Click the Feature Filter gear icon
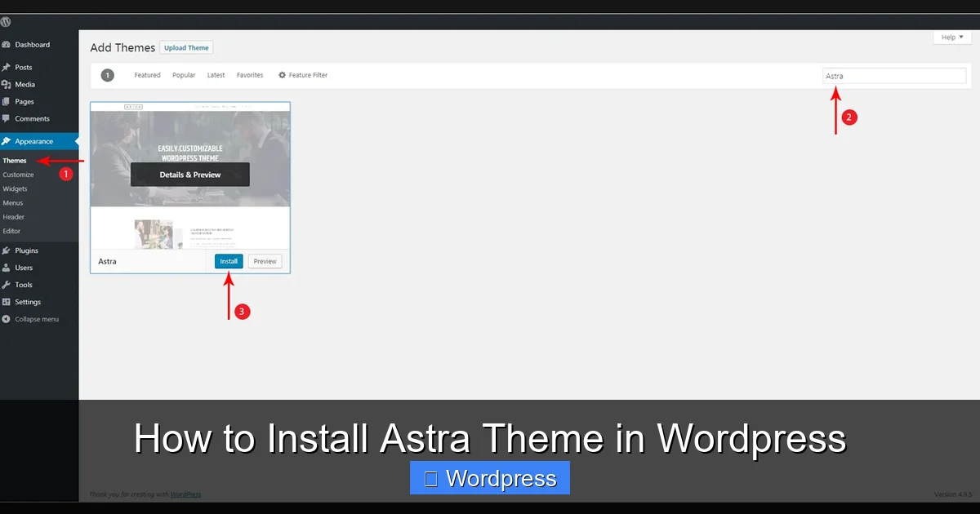Viewport: 980px width, 514px height. click(283, 75)
